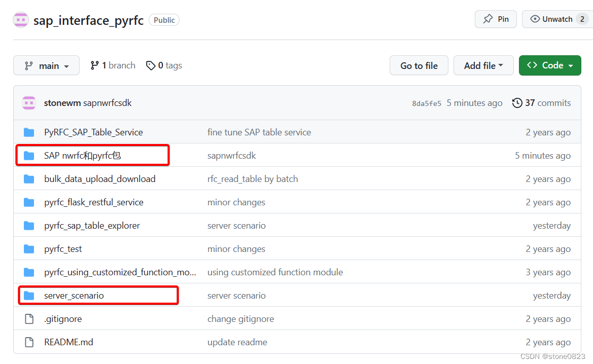Expand the Add file dropdown
The height and width of the screenshot is (364, 593).
coord(483,65)
